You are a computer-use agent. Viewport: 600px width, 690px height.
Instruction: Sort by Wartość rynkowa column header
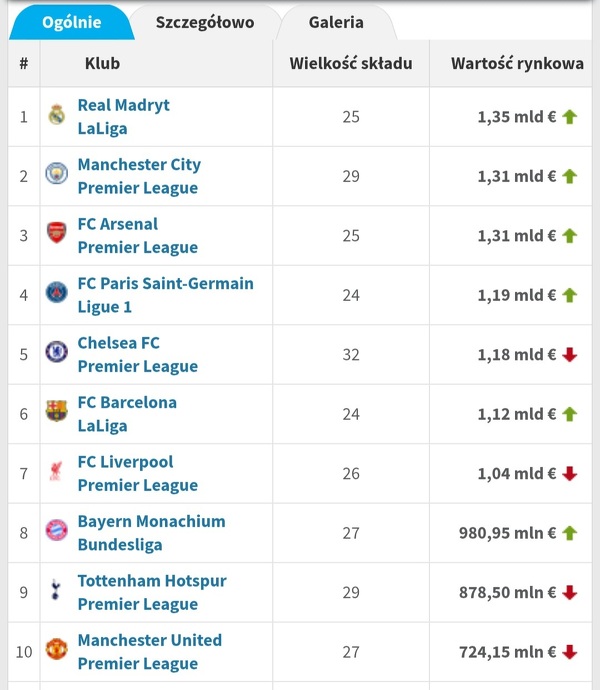point(517,63)
